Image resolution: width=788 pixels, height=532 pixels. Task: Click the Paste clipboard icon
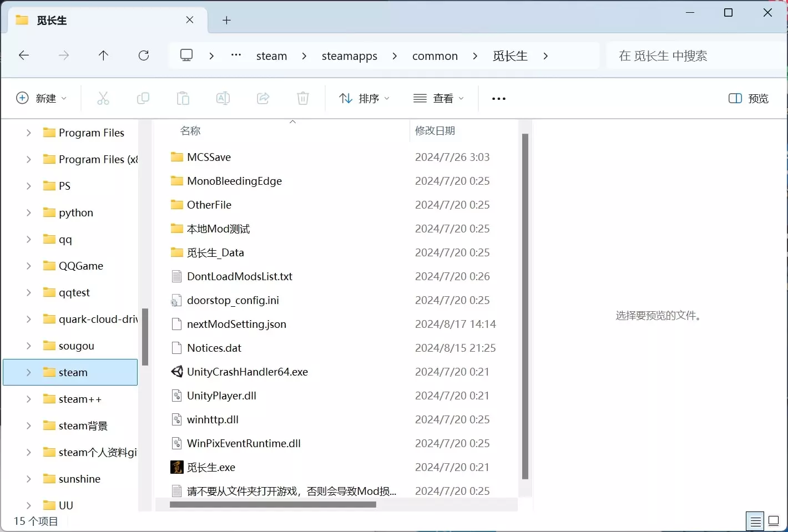tap(183, 99)
